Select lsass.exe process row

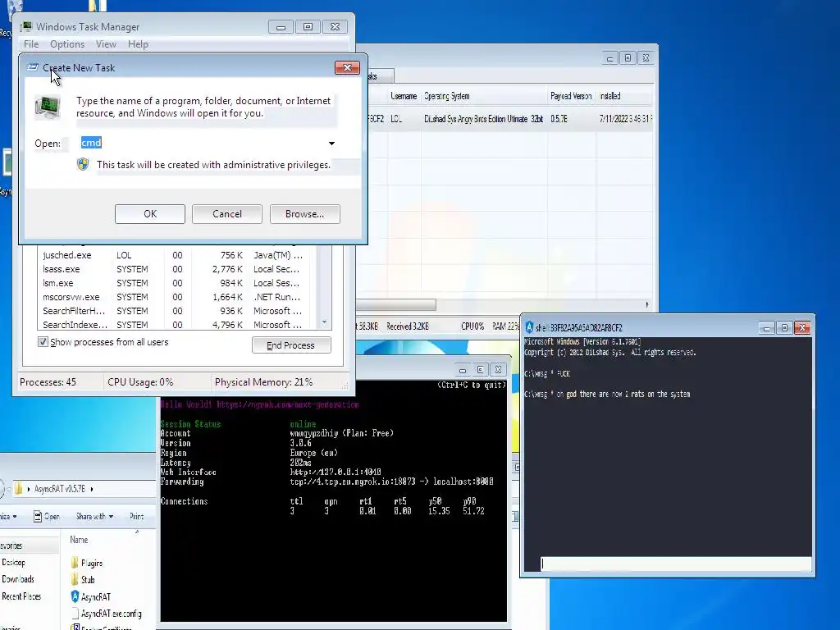point(177,269)
